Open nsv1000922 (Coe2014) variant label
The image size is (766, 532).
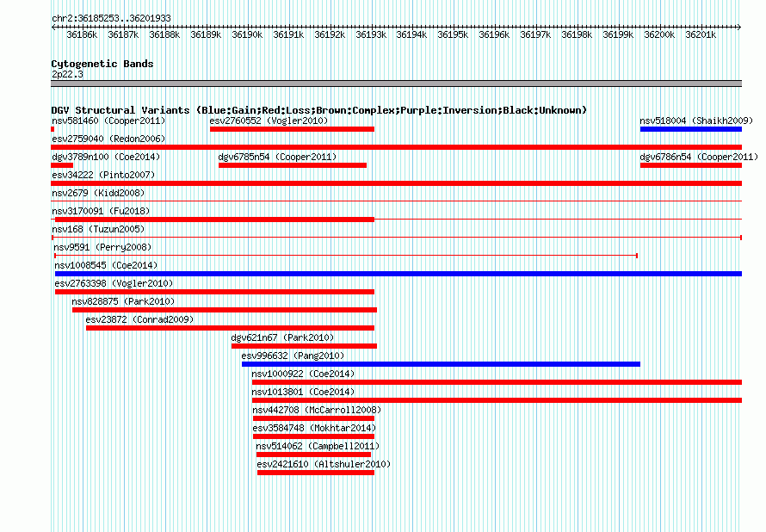(303, 374)
